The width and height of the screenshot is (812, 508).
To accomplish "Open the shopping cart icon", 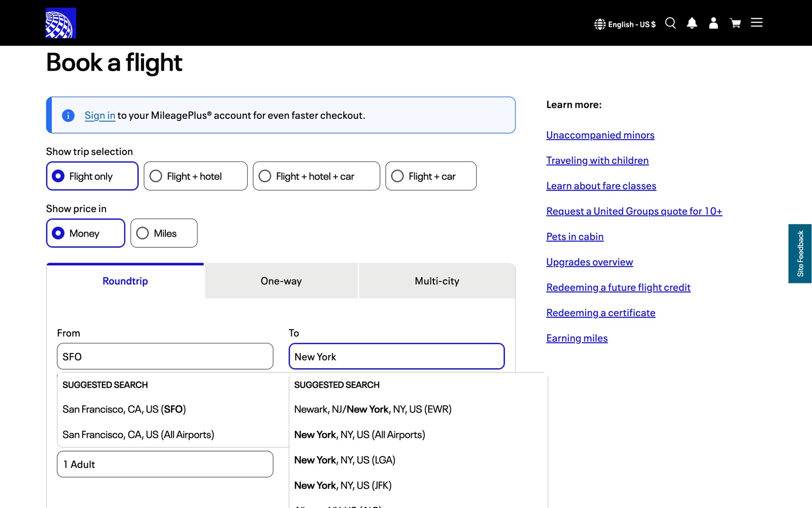I will coord(735,23).
